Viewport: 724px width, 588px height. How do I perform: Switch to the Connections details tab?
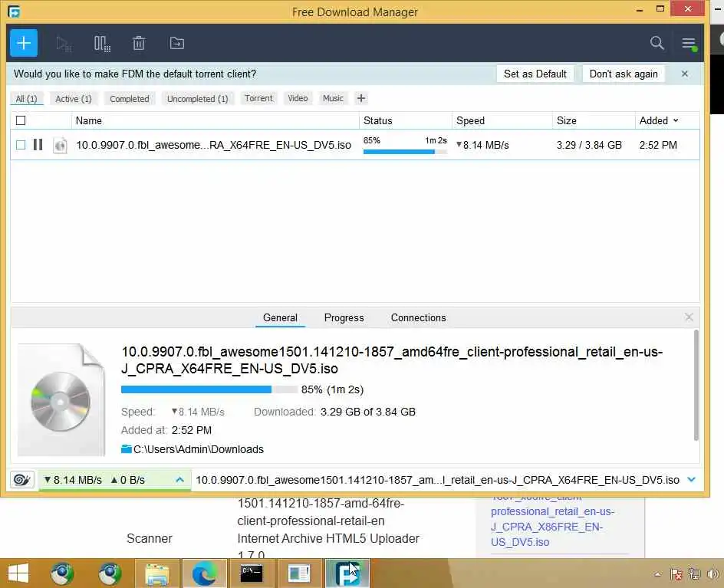(418, 317)
